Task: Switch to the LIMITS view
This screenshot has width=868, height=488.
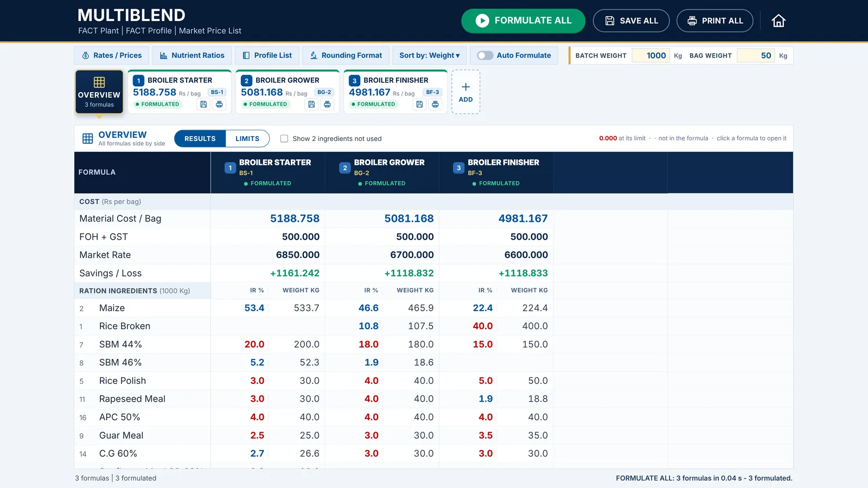Action: point(247,139)
